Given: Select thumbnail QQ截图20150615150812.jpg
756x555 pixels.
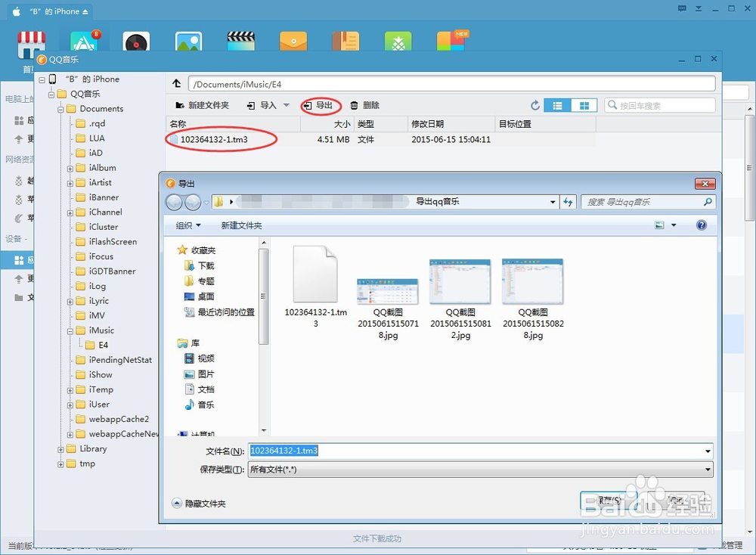Looking at the screenshot, I should click(460, 299).
